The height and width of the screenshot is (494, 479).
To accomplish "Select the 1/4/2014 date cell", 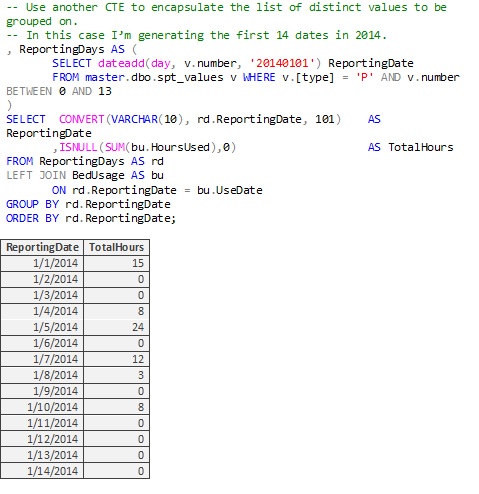I will [42, 311].
